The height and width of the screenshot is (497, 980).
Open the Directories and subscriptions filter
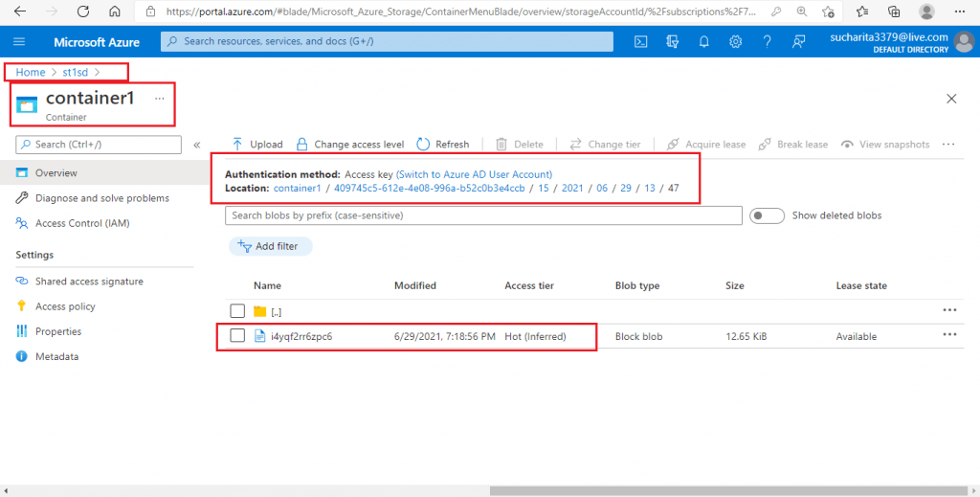pyautogui.click(x=673, y=42)
